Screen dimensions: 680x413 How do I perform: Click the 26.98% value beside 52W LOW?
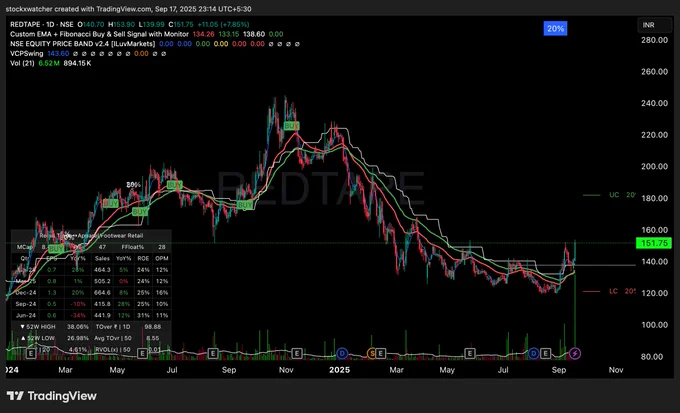pos(78,338)
